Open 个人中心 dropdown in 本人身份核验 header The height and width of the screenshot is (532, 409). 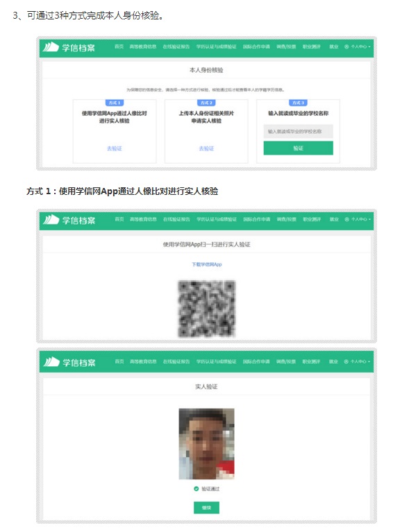[358, 46]
